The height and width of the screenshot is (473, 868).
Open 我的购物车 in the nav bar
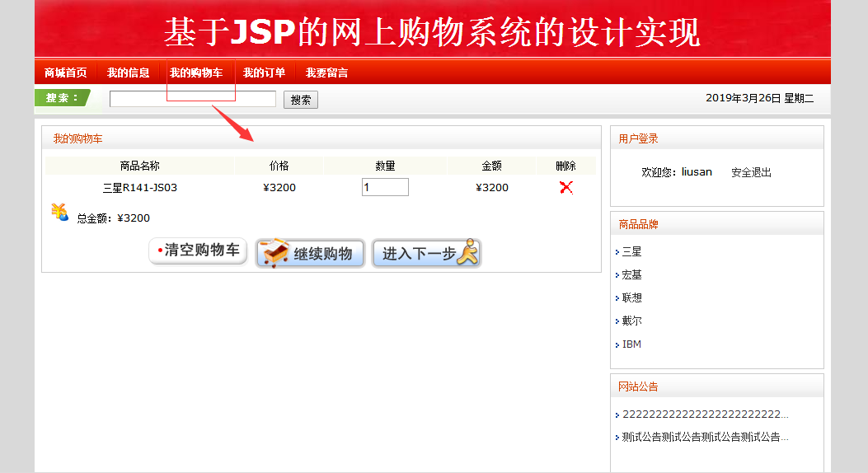196,73
